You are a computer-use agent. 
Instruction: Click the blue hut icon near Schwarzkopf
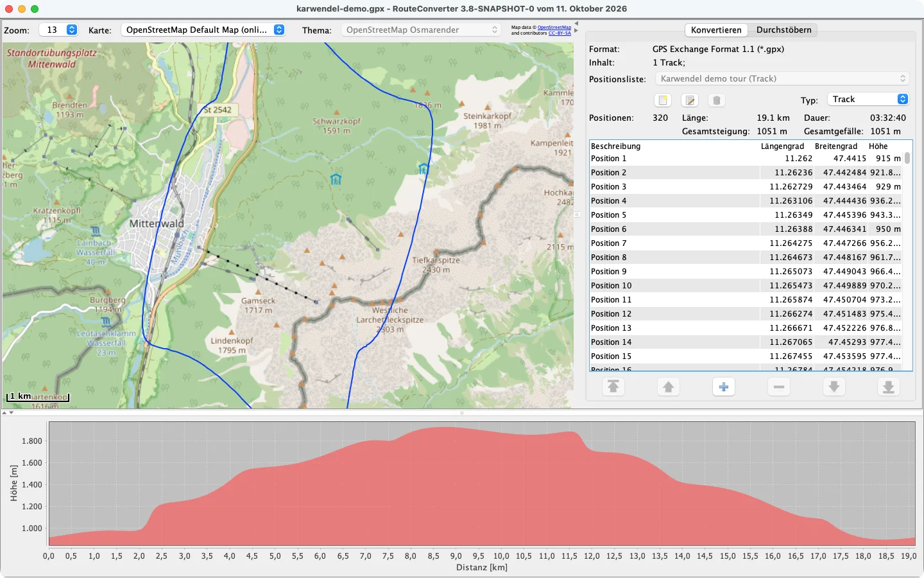point(336,179)
